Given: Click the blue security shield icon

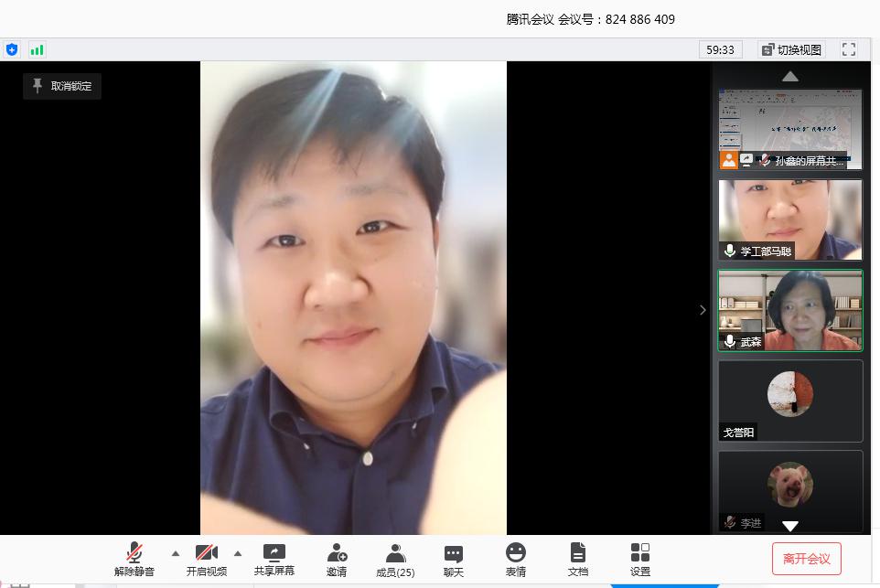Looking at the screenshot, I should pyautogui.click(x=12, y=49).
